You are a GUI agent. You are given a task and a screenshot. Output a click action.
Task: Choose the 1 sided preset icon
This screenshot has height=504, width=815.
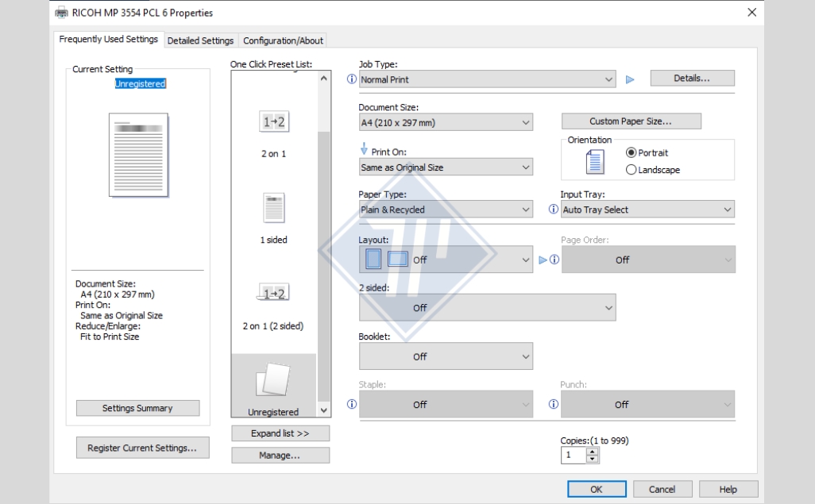[x=274, y=208]
